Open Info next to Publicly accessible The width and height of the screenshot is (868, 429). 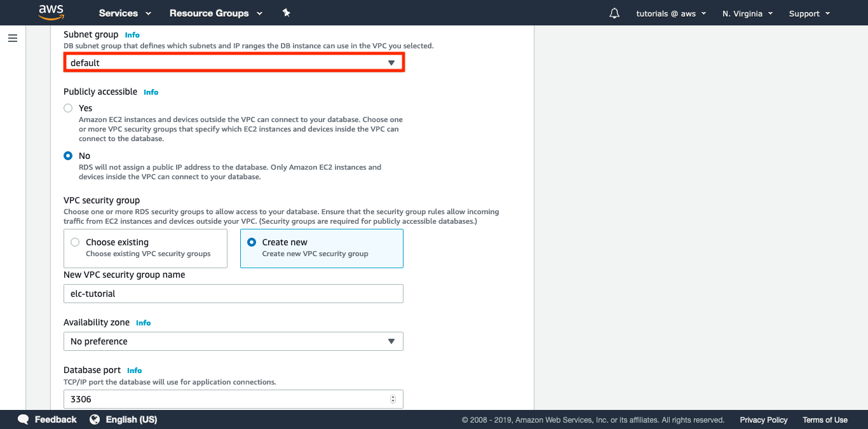(x=151, y=92)
